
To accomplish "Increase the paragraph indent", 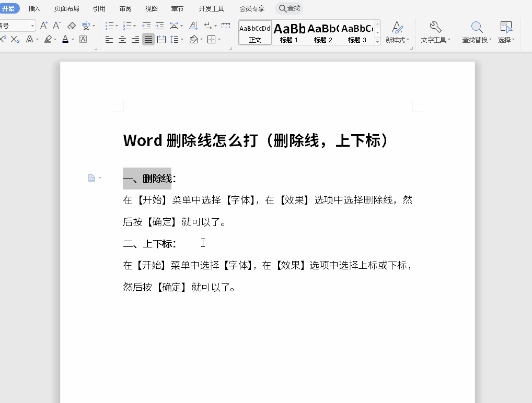I will coord(159,26).
